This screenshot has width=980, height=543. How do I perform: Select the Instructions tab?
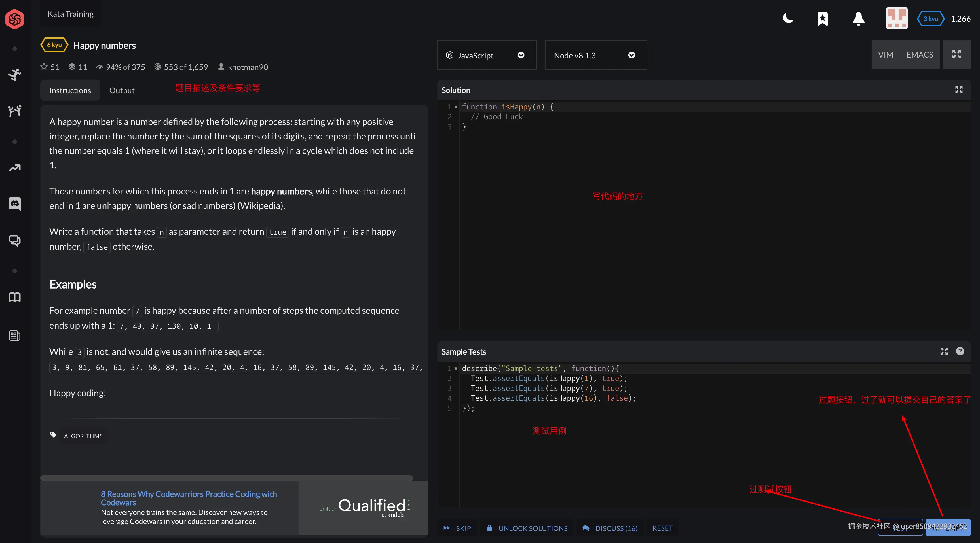coord(70,90)
